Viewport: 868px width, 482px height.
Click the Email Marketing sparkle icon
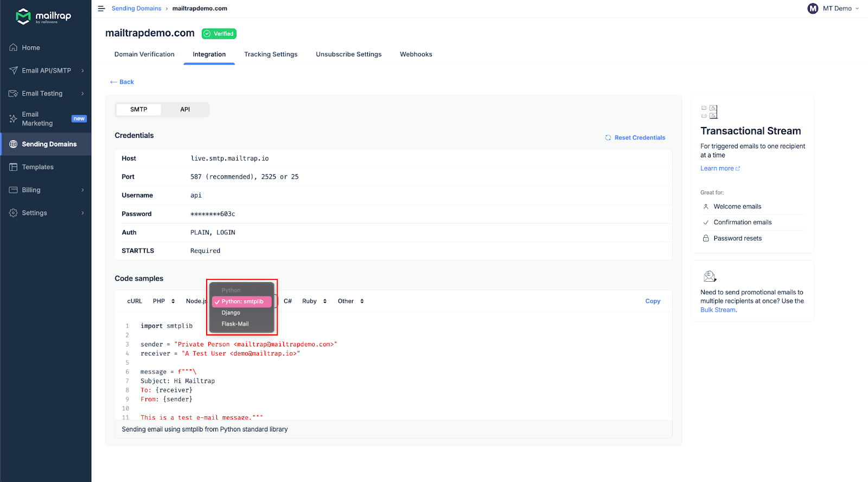click(14, 119)
